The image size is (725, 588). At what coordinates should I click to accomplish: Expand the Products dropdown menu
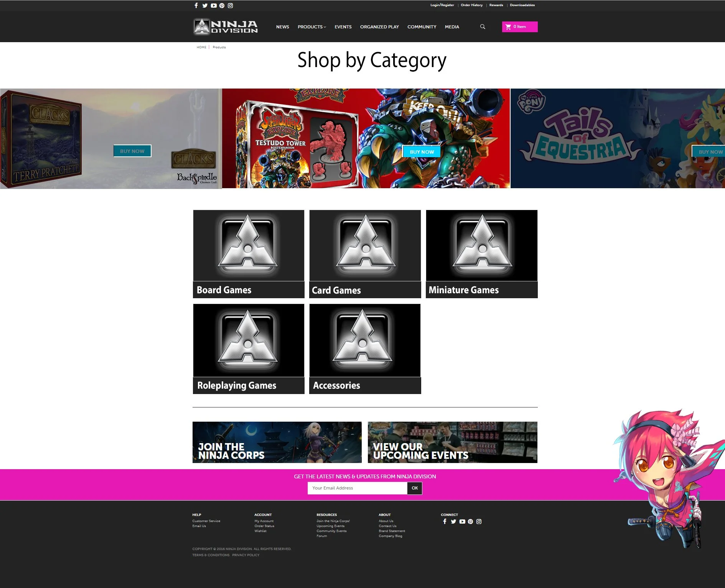click(311, 27)
